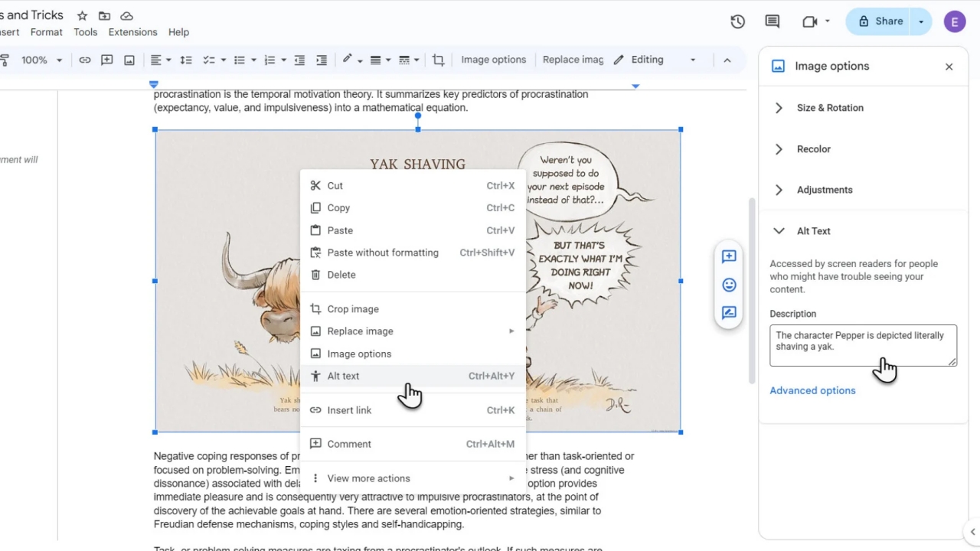The height and width of the screenshot is (551, 980).
Task: Open line spacing options icon
Action: pos(188,60)
